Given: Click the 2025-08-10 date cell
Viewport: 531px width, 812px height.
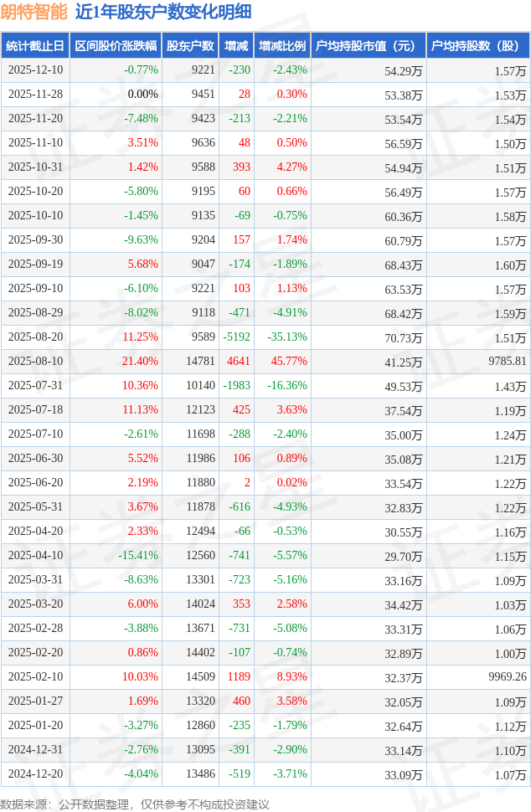Looking at the screenshot, I should coord(35,362).
